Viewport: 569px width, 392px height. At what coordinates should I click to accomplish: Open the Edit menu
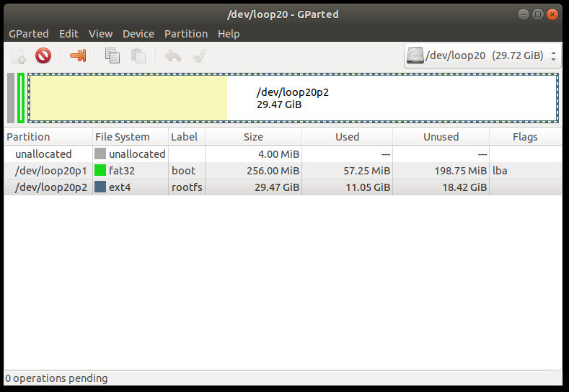coord(69,34)
